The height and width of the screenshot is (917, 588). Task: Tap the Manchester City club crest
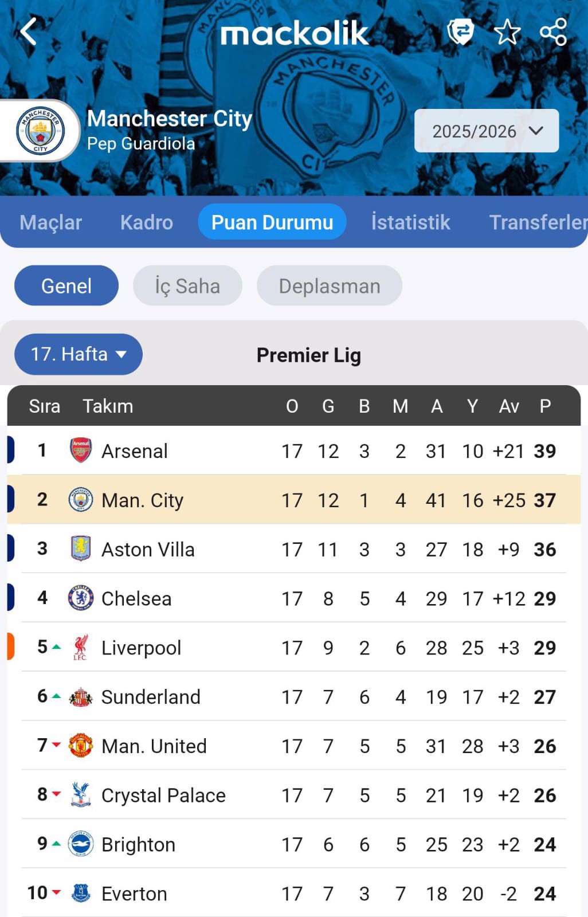coord(40,131)
